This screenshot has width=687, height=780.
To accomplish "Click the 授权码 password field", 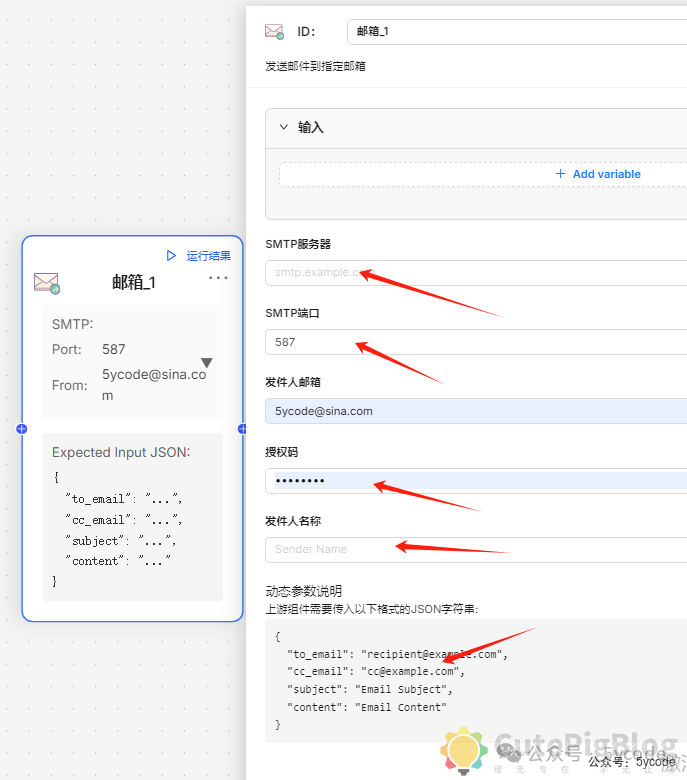I will point(476,481).
